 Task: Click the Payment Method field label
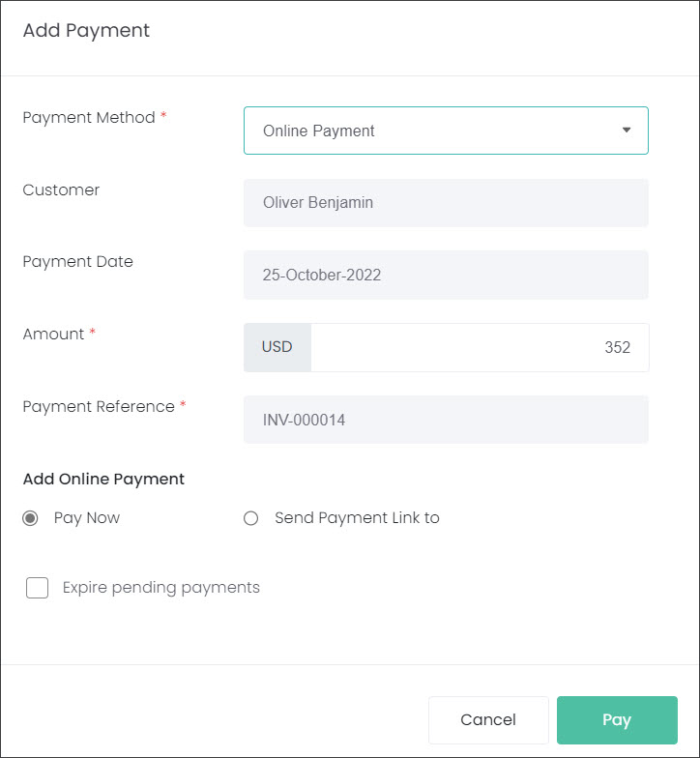tap(89, 118)
